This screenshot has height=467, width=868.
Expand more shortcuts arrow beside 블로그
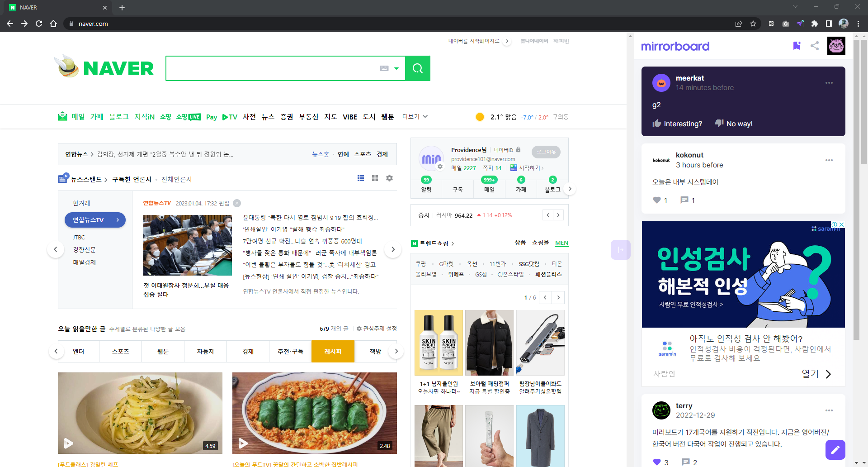coord(570,189)
